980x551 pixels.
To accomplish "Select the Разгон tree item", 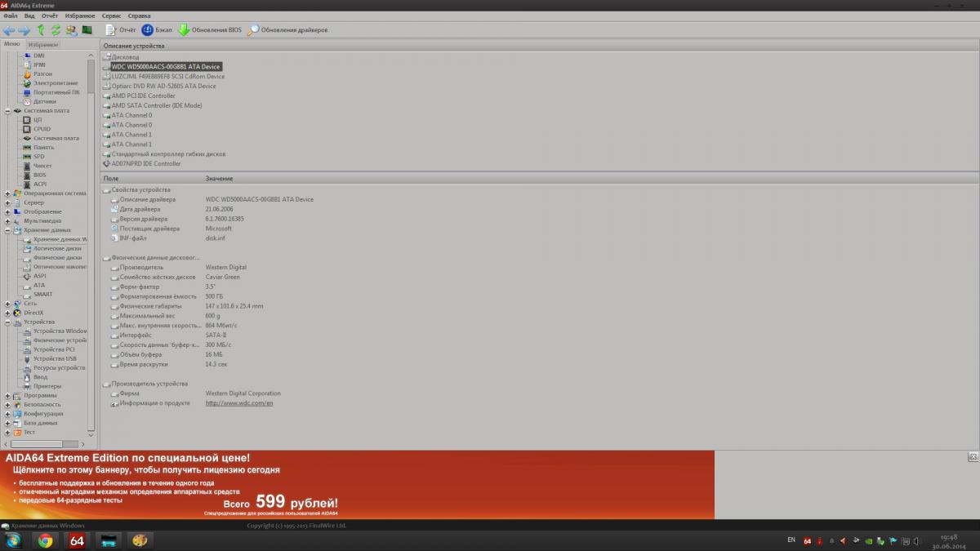I will [43, 73].
